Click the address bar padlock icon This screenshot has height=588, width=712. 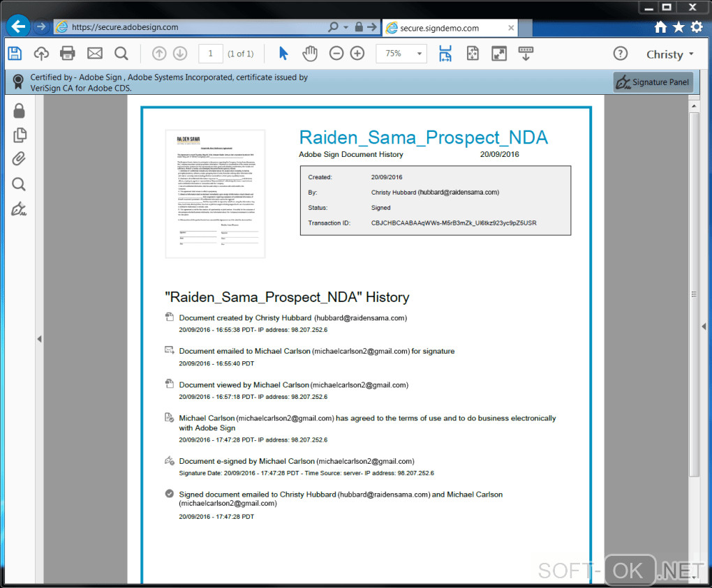(x=359, y=27)
